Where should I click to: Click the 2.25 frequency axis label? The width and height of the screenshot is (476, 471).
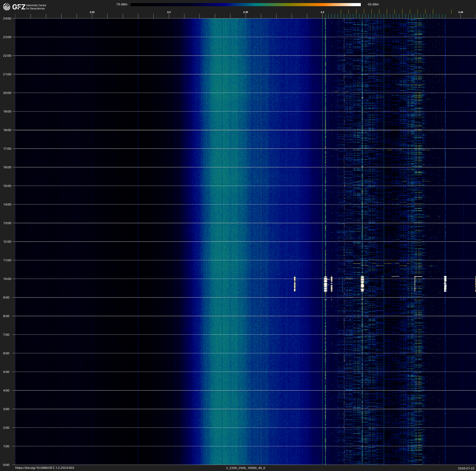click(92, 12)
